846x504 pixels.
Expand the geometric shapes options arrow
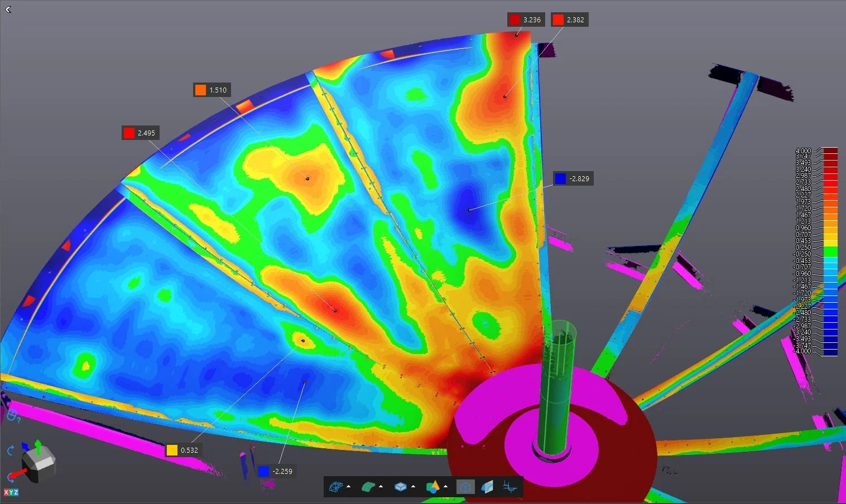point(446,487)
